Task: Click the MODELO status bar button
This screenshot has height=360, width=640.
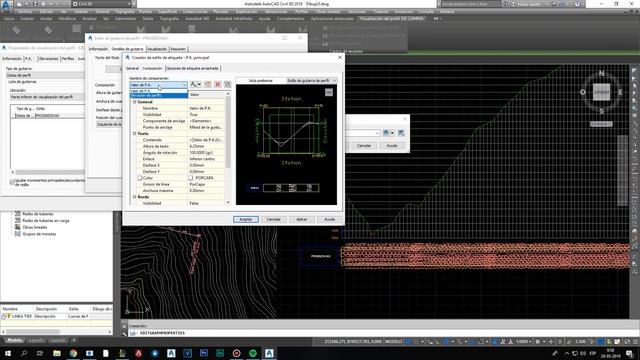Action: point(394,342)
